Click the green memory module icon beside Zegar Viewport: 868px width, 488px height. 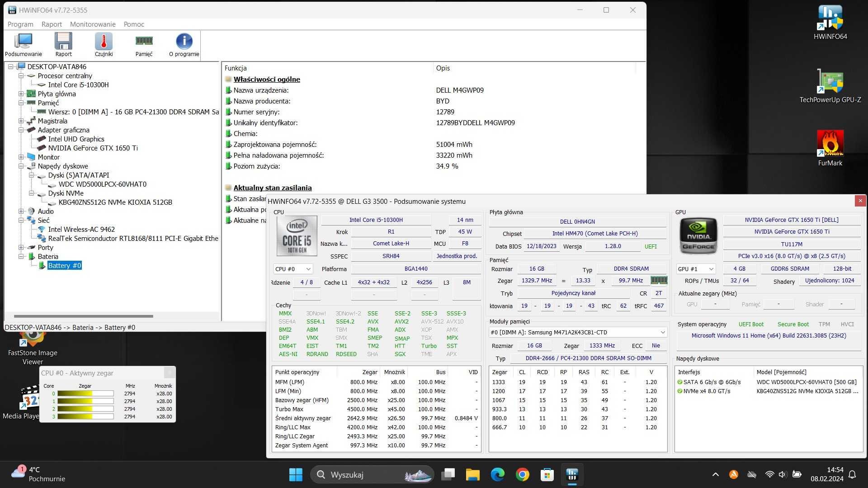tap(659, 280)
